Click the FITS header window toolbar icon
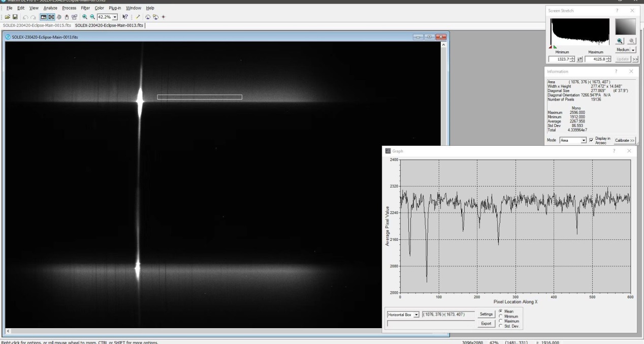 coord(75,17)
